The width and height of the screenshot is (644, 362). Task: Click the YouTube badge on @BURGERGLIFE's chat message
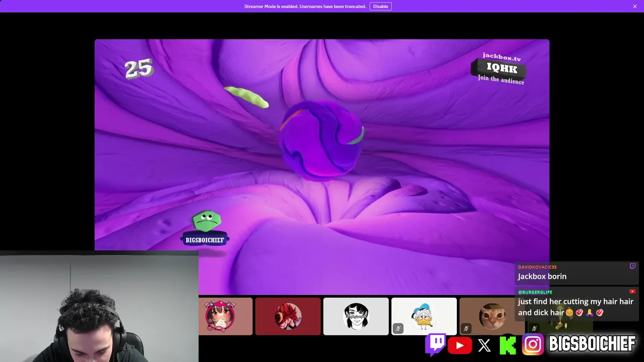(632, 292)
